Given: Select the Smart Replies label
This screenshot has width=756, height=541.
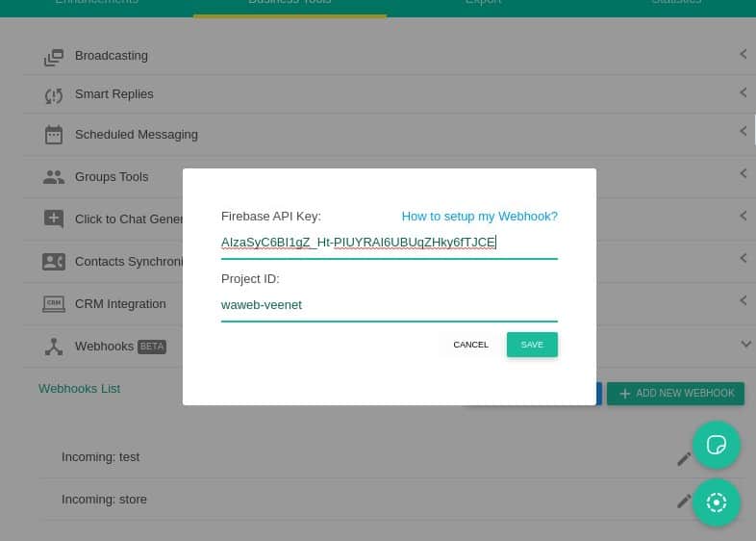Looking at the screenshot, I should click(x=114, y=94).
